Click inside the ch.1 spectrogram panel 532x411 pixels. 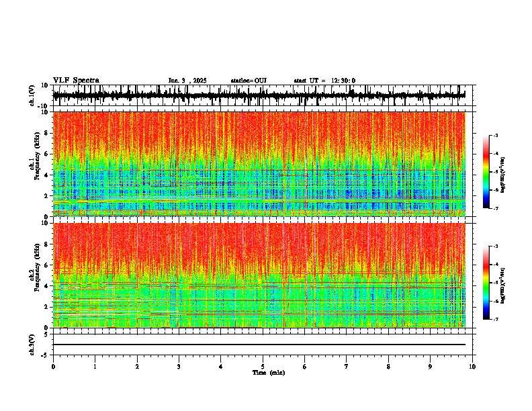click(259, 164)
